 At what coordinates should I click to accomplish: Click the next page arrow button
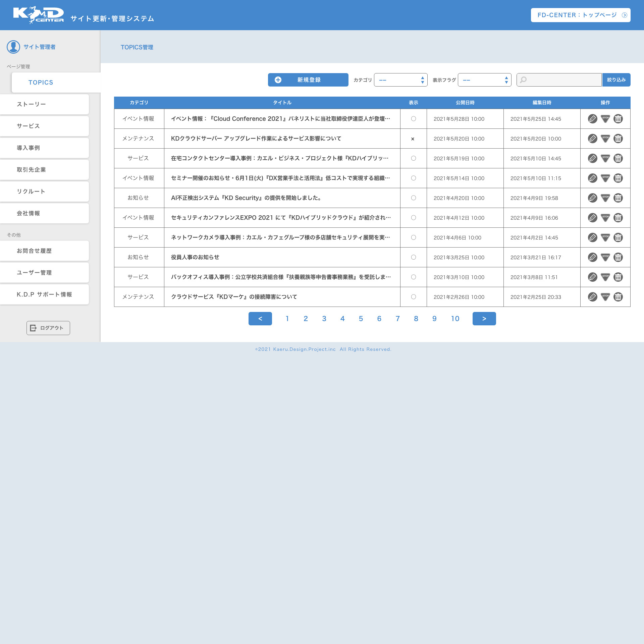coord(484,319)
